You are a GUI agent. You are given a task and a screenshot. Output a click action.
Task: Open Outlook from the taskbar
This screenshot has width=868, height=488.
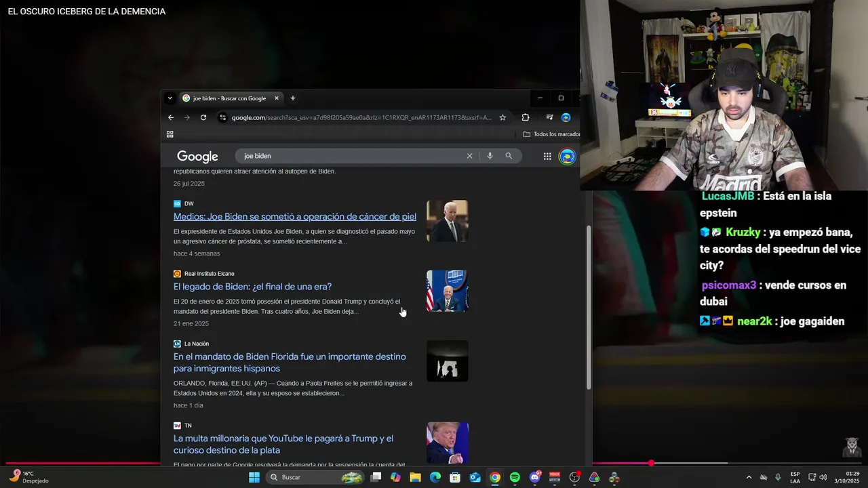[x=475, y=477]
